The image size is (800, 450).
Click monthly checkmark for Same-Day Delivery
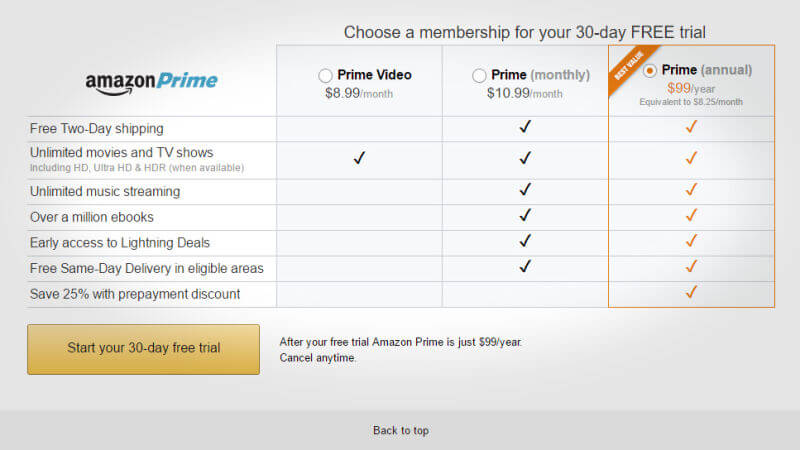(x=525, y=266)
